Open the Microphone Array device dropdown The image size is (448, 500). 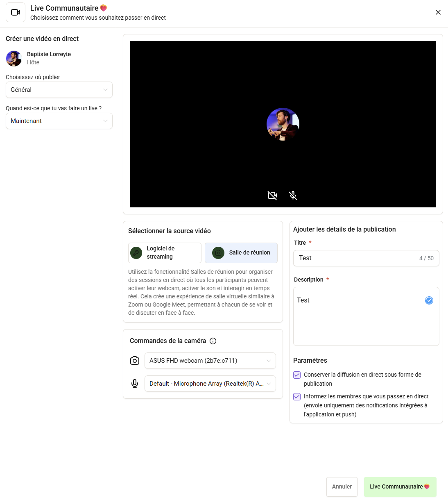210,384
